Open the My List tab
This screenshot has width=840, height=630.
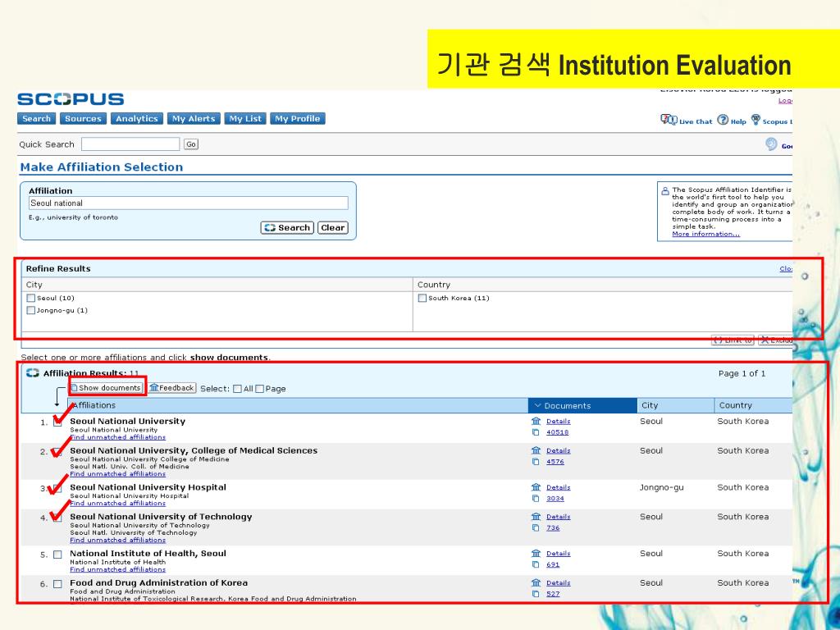click(245, 119)
